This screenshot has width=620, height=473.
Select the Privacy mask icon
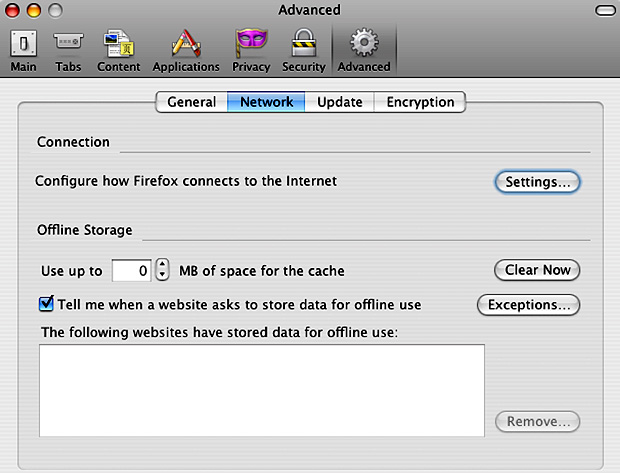[251, 43]
